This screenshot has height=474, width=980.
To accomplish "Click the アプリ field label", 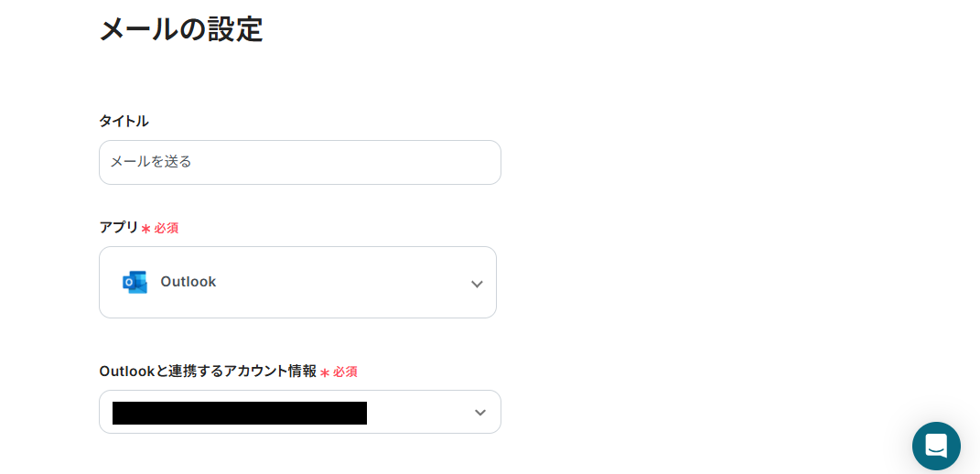I will [x=118, y=227].
